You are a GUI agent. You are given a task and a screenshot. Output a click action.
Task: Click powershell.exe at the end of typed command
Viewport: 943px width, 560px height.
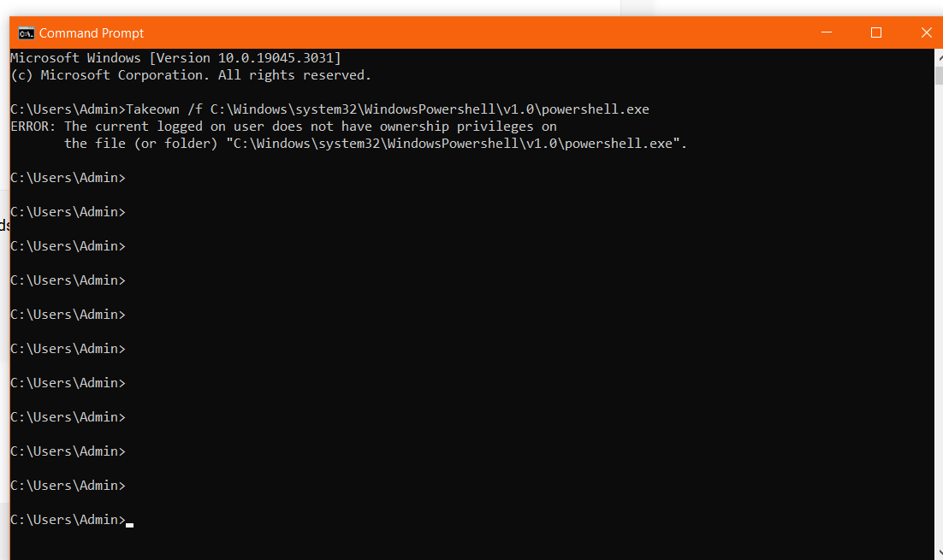pos(596,109)
